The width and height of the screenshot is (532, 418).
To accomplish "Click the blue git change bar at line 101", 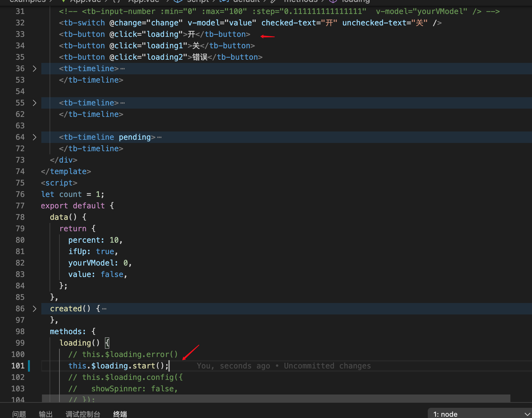I will pyautogui.click(x=29, y=366).
